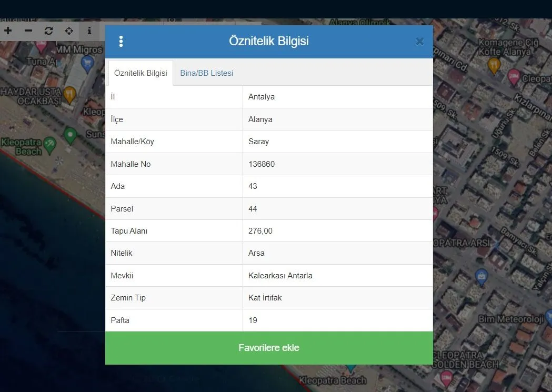Select the info query tool
Image resolution: width=552 pixels, height=392 pixels.
pos(89,31)
